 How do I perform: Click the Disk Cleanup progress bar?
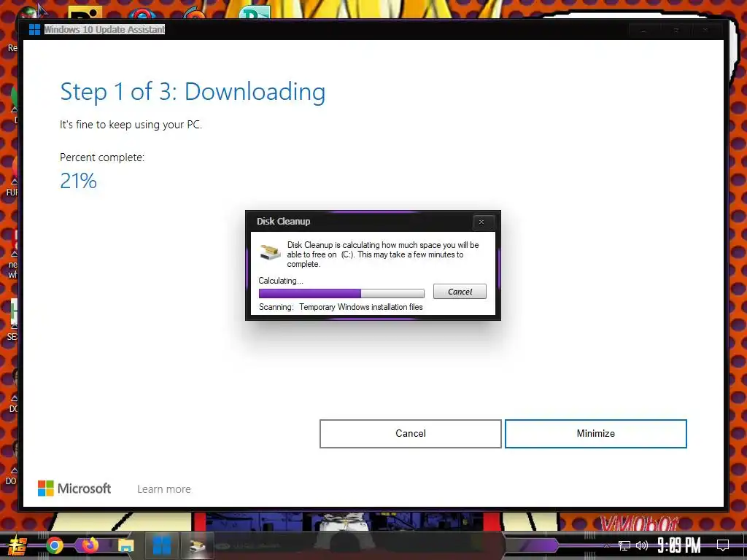341,293
